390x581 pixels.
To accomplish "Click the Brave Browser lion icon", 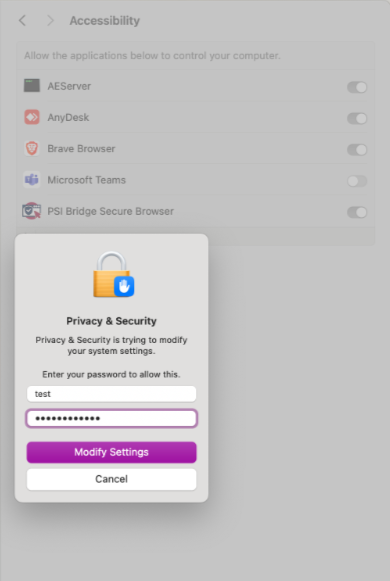I will coord(32,148).
